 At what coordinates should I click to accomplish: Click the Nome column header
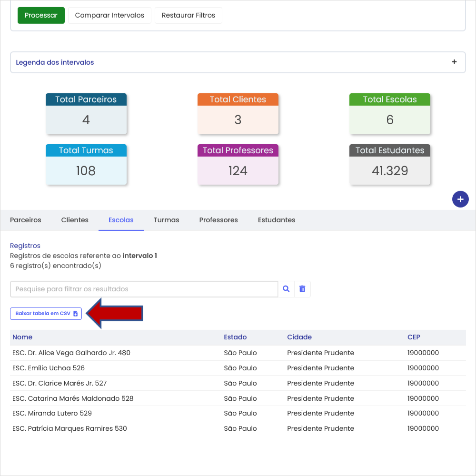[x=22, y=337]
